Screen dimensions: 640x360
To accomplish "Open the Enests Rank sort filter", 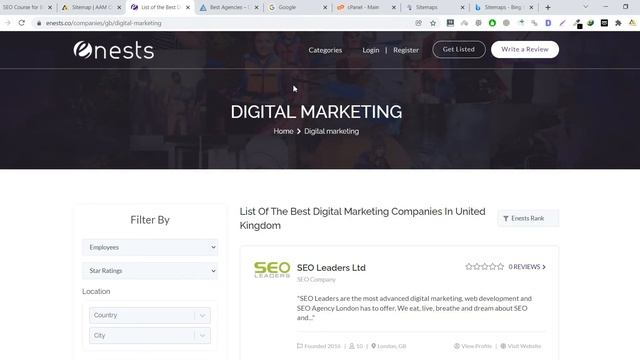I will tap(528, 218).
